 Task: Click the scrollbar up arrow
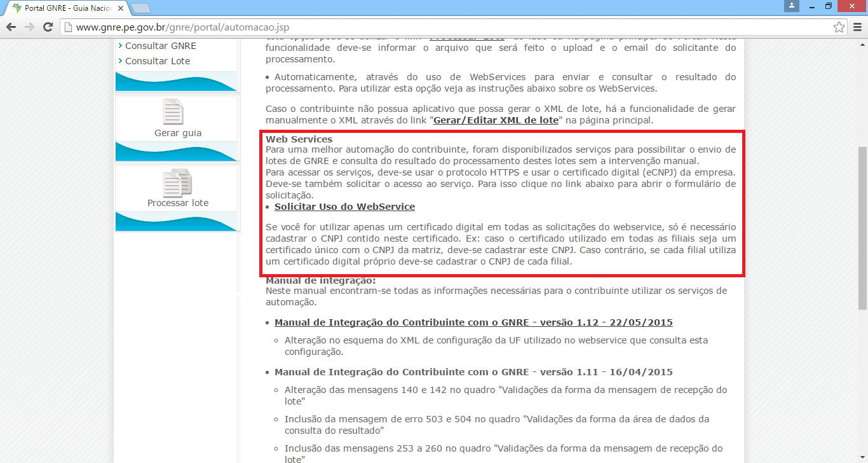coord(862,44)
